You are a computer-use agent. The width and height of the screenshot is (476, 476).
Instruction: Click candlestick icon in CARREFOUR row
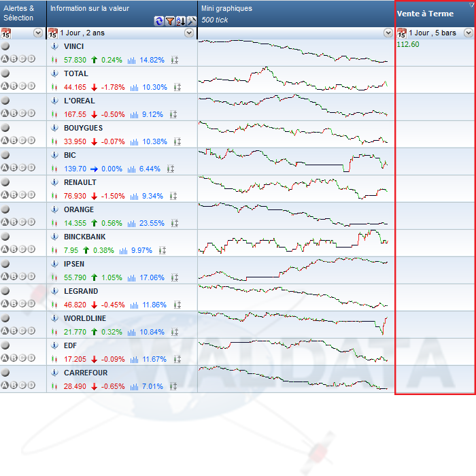tap(54, 386)
